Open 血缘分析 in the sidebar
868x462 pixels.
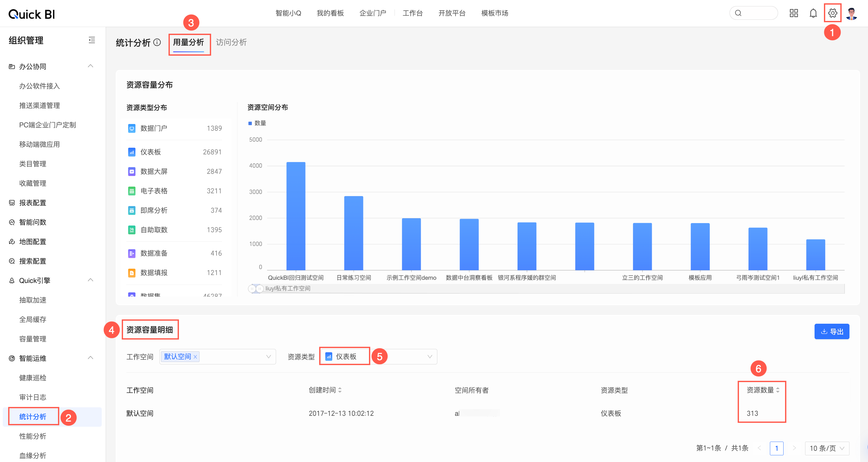click(33, 455)
